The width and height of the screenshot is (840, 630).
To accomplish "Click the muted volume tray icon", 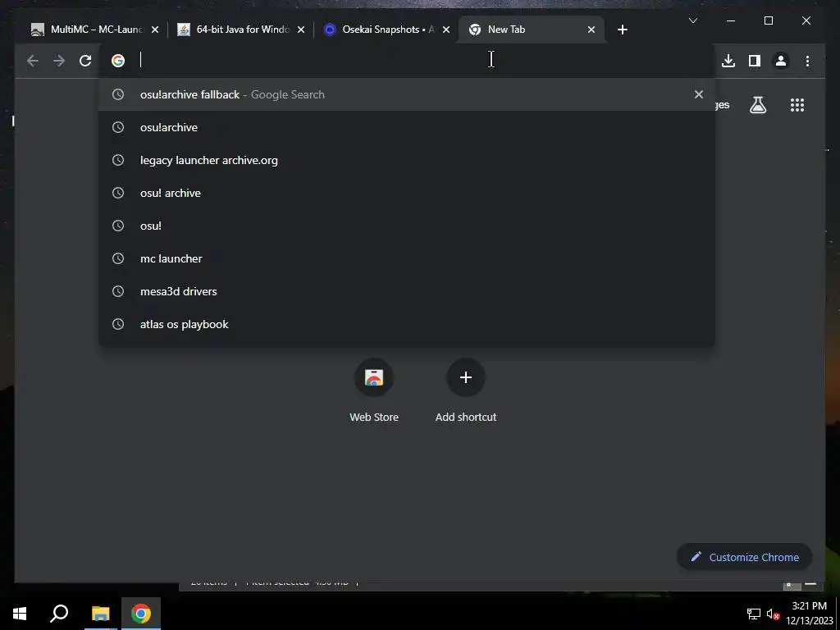I will (773, 614).
